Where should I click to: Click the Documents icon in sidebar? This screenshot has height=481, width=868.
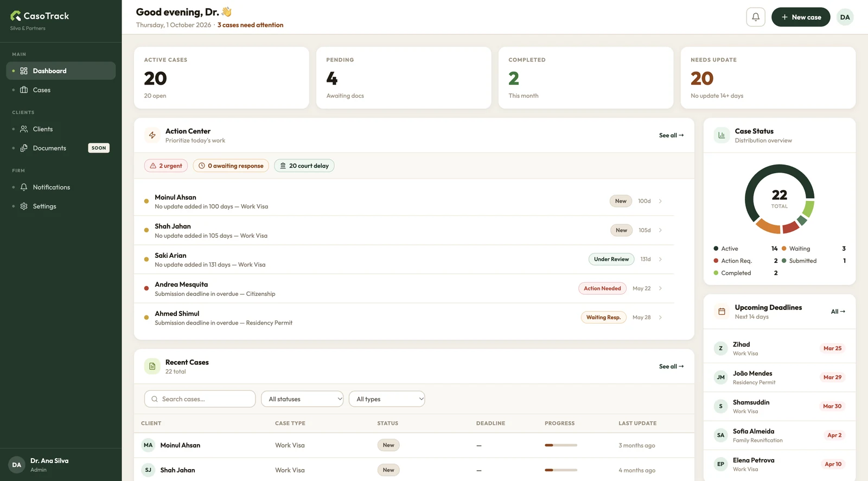(24, 148)
